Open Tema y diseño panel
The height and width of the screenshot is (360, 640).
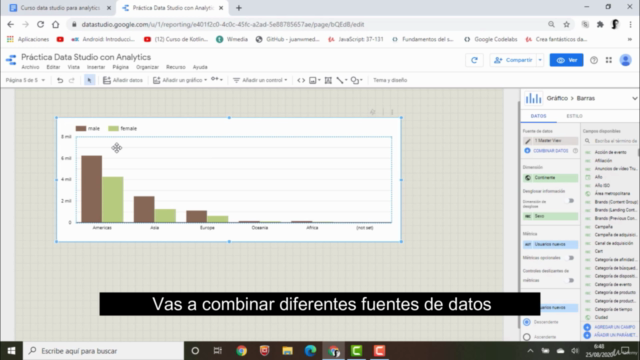pyautogui.click(x=390, y=80)
